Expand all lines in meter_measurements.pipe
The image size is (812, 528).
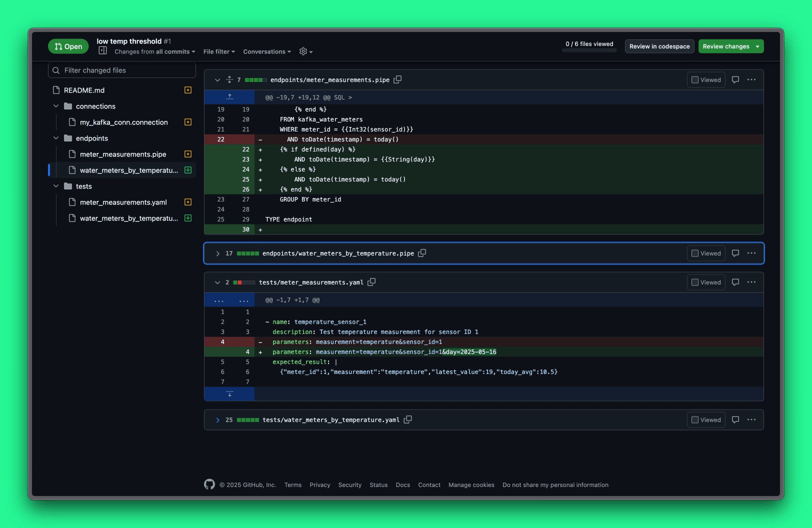pyautogui.click(x=229, y=79)
